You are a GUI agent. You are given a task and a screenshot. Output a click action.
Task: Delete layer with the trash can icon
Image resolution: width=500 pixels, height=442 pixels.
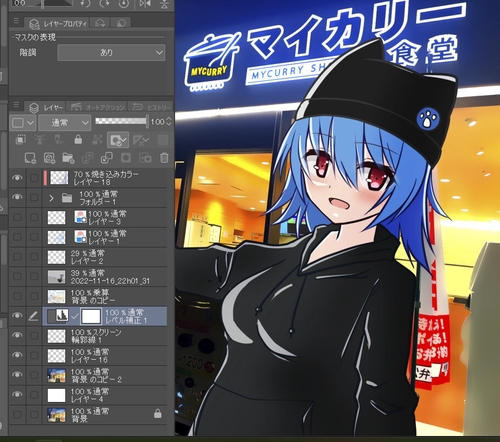point(164,158)
